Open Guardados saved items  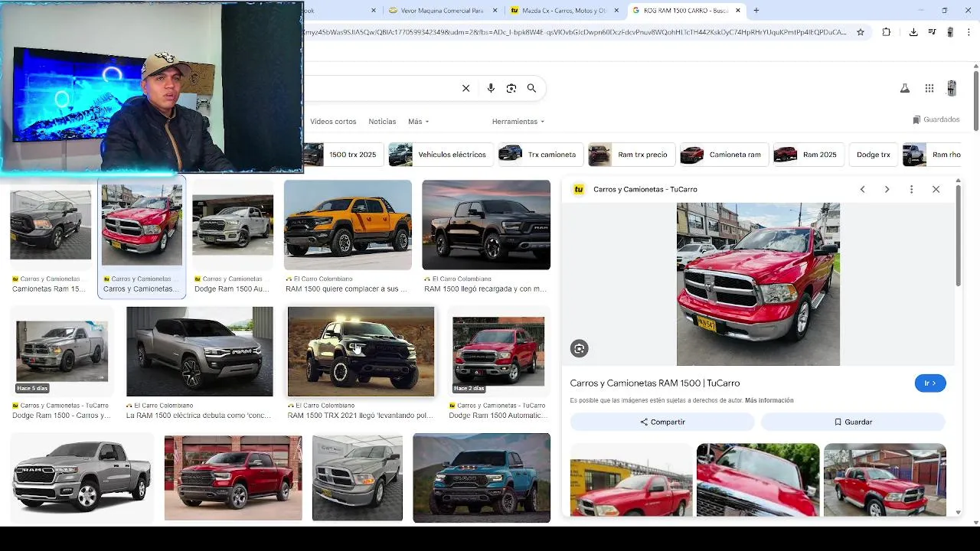pyautogui.click(x=936, y=119)
